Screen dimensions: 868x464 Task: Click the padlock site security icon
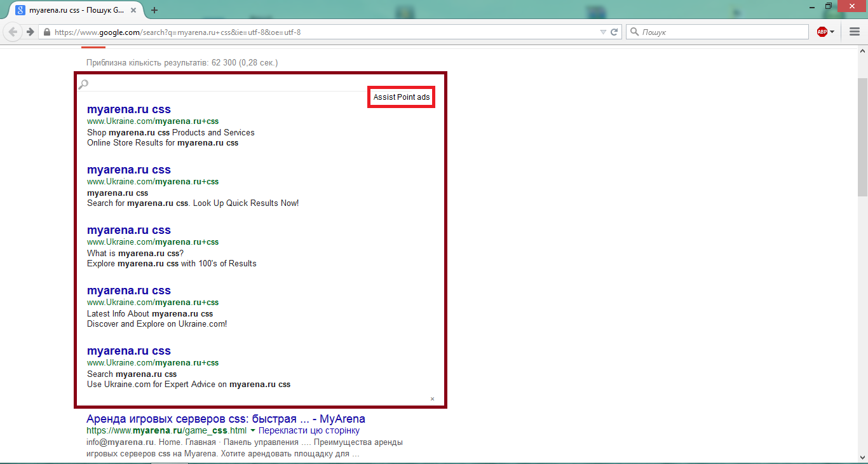tap(47, 32)
